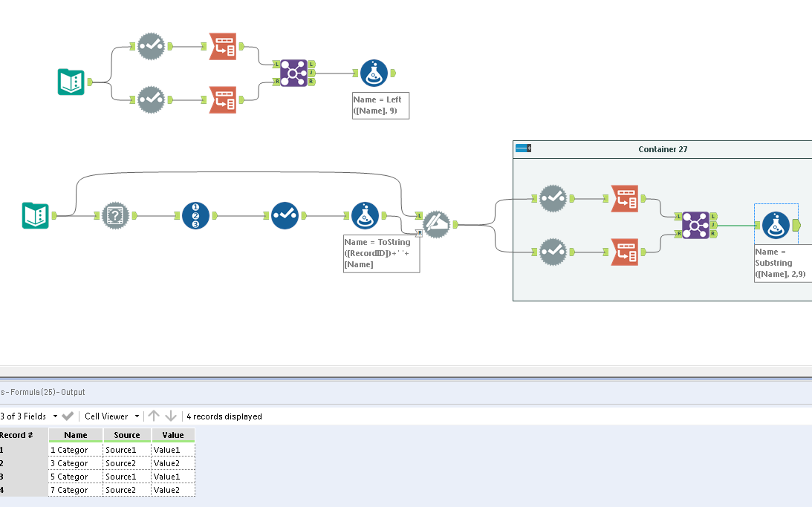
Task: Select the Input Data tool in the top workflow
Action: pos(71,82)
